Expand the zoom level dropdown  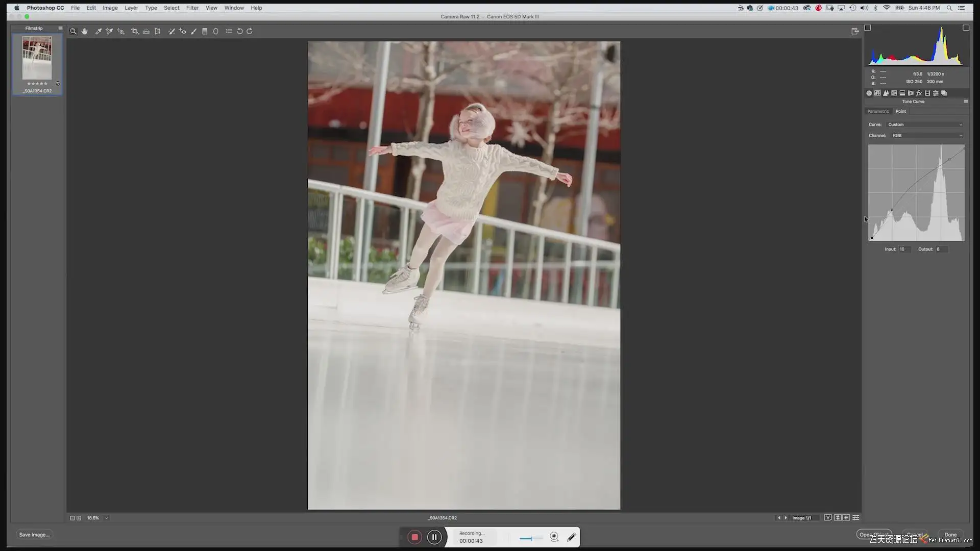[107, 518]
